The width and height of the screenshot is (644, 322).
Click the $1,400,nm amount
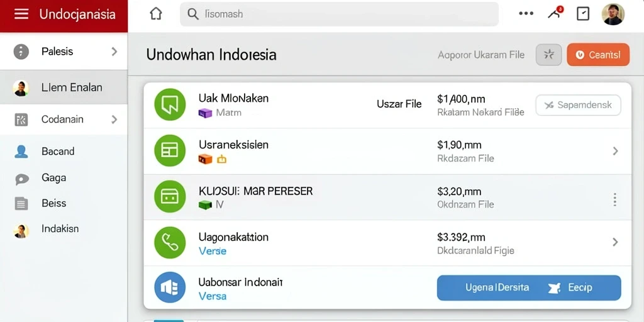click(x=461, y=99)
